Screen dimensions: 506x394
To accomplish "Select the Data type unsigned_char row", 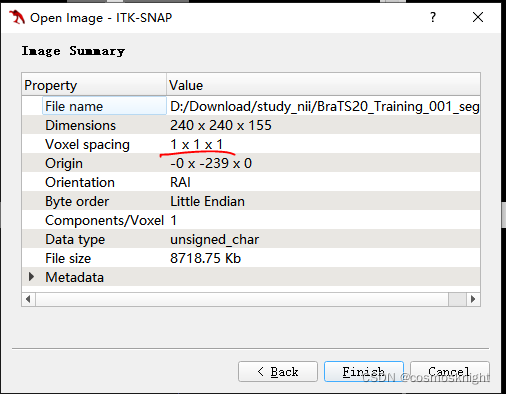I will point(251,239).
